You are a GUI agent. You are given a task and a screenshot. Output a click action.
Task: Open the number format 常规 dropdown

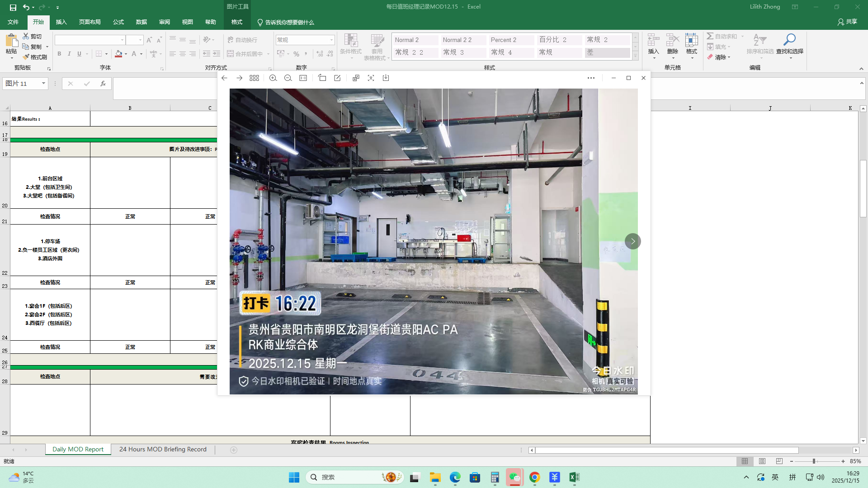click(331, 40)
